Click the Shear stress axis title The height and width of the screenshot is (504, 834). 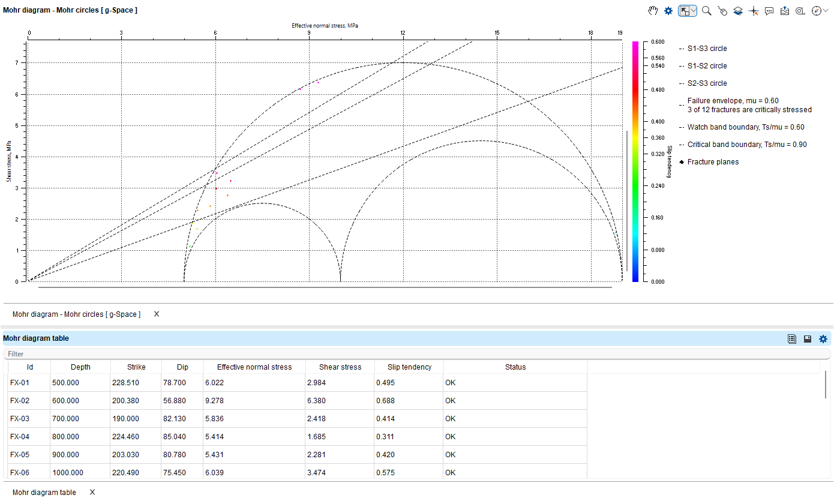pyautogui.click(x=9, y=161)
